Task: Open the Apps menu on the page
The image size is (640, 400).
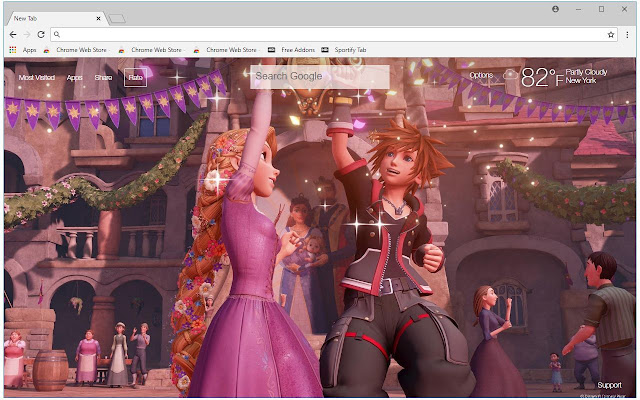Action: 74,77
